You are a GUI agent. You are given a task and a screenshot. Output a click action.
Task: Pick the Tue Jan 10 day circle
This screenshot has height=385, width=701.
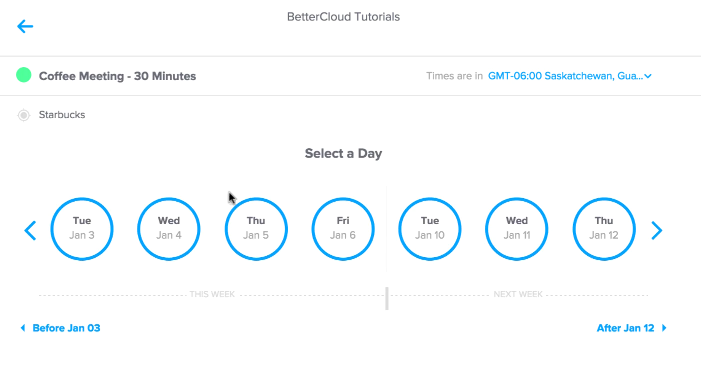[430, 229]
